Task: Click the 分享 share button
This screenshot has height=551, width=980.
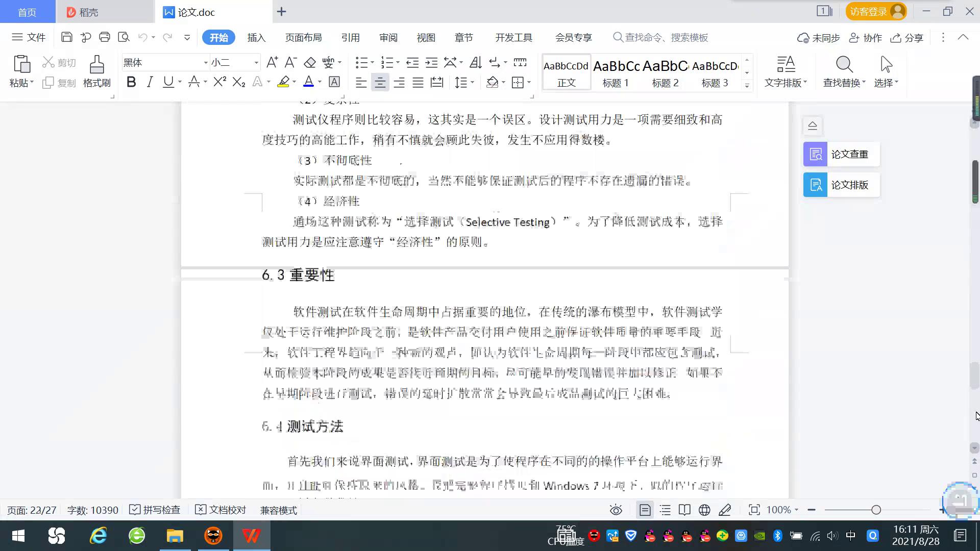Action: [x=907, y=38]
